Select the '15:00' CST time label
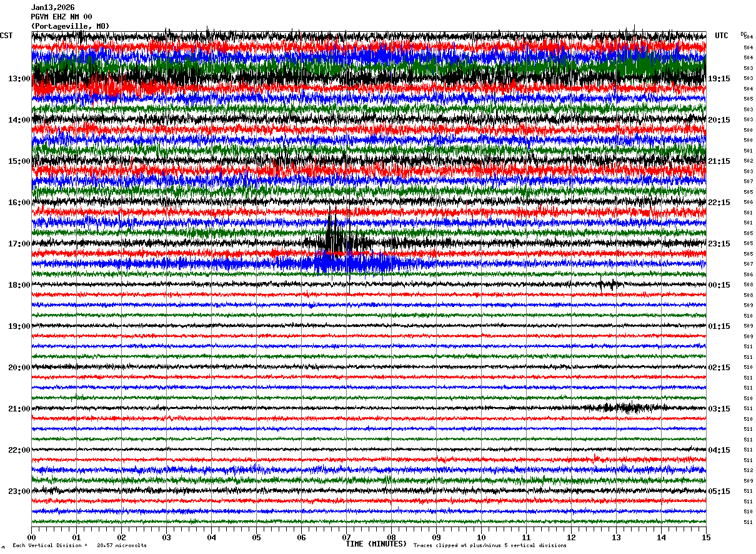 [x=19, y=161]
